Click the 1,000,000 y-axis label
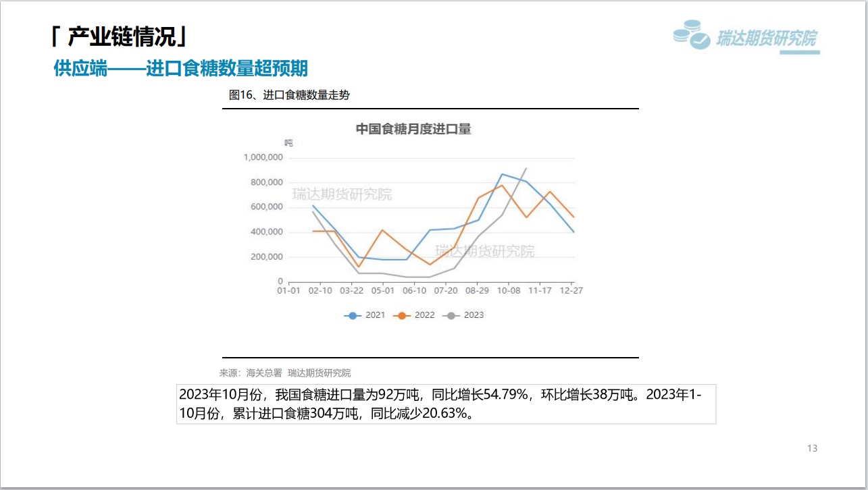 pyautogui.click(x=263, y=157)
